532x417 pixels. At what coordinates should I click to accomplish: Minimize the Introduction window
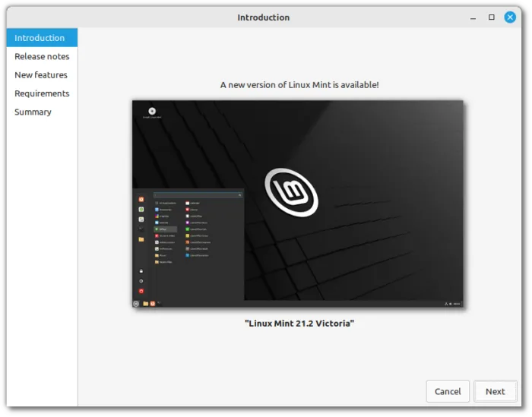tap(473, 17)
